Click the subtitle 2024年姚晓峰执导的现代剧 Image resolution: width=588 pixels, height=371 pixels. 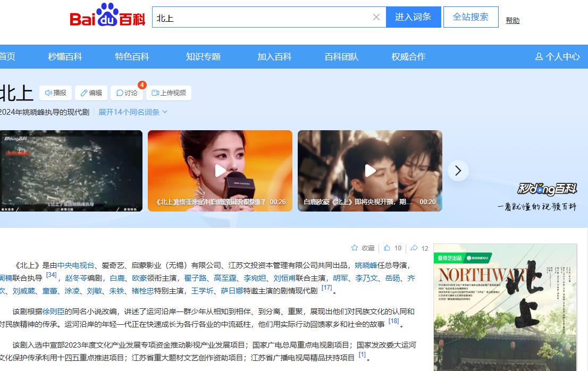45,112
